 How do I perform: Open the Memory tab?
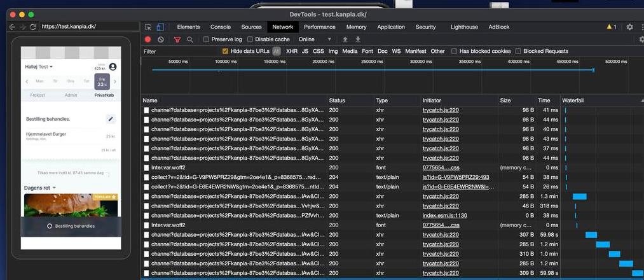point(356,27)
